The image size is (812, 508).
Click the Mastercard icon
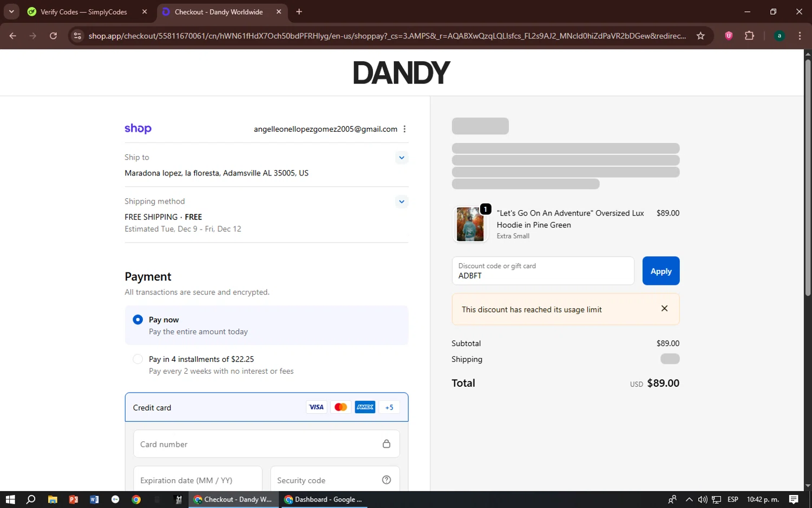[340, 407]
